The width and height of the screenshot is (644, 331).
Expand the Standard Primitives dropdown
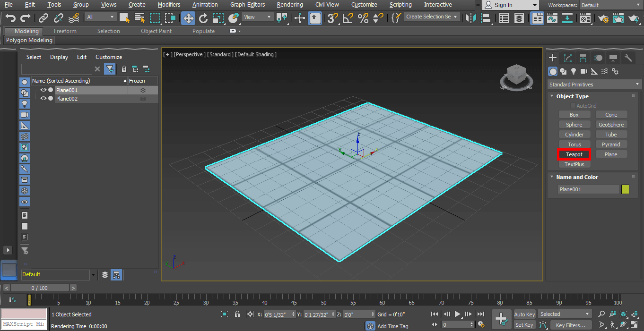(x=594, y=85)
